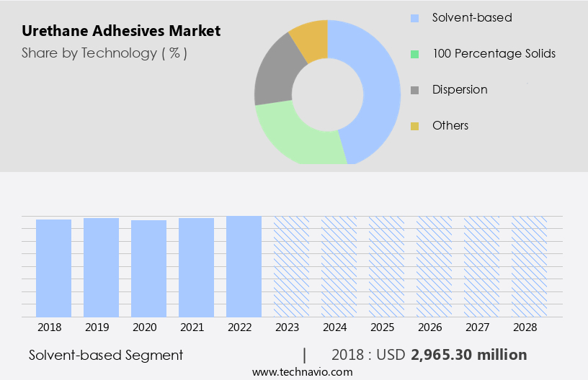This screenshot has width=588, height=380.
Task: Click the 2027 axis year label
Action: click(477, 327)
